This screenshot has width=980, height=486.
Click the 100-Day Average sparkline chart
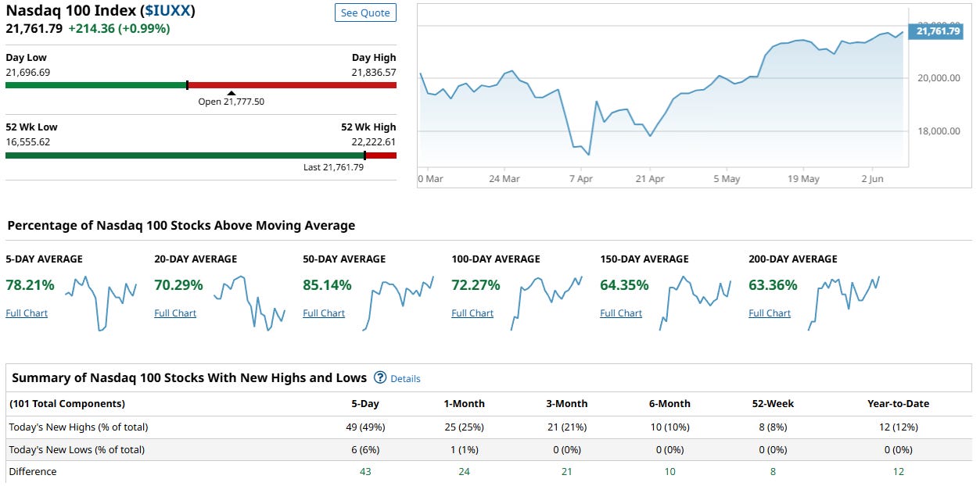[x=547, y=303]
